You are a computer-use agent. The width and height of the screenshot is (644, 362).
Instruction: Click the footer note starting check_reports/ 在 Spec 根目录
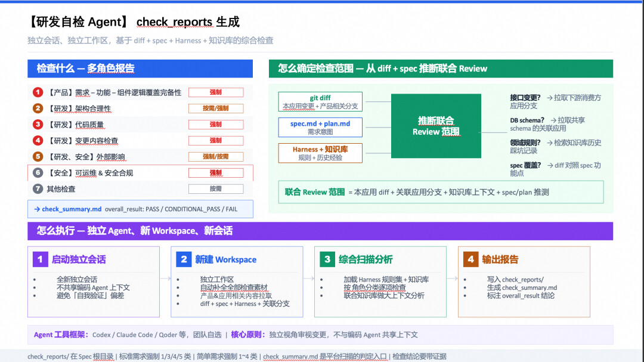tap(237, 356)
